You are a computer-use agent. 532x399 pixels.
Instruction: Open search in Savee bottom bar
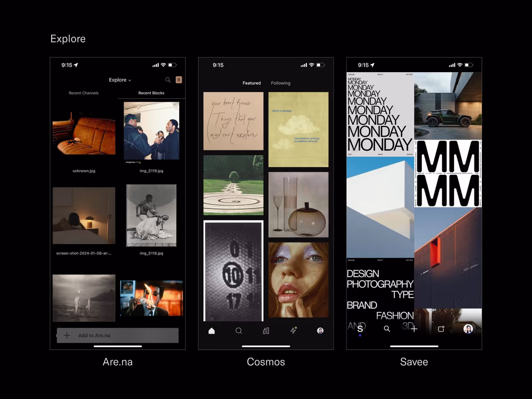pyautogui.click(x=387, y=329)
